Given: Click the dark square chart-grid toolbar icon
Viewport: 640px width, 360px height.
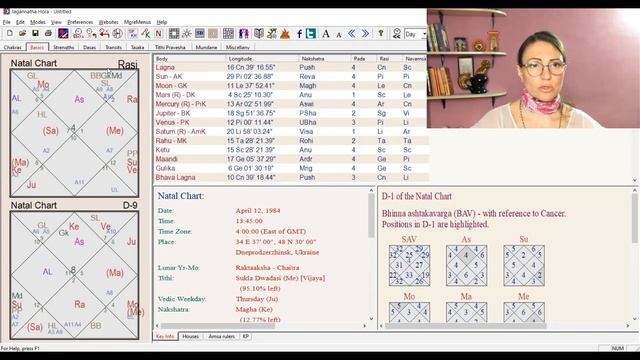Looking at the screenshot, I should [173, 34].
